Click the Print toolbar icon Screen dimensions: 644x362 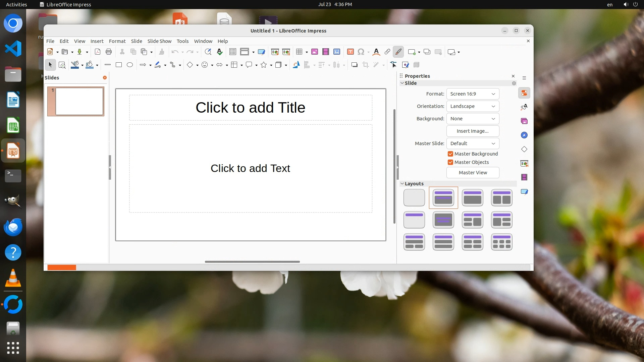pyautogui.click(x=109, y=52)
